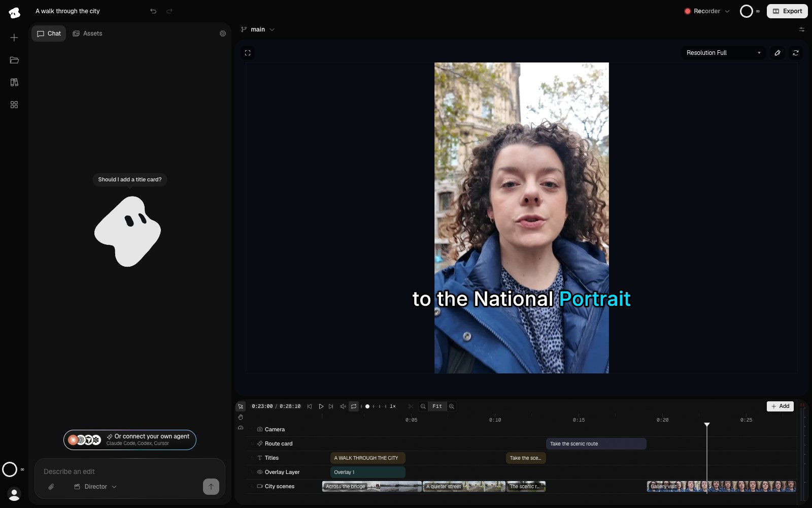
Task: Click Or connect your own agent
Action: coord(130,440)
